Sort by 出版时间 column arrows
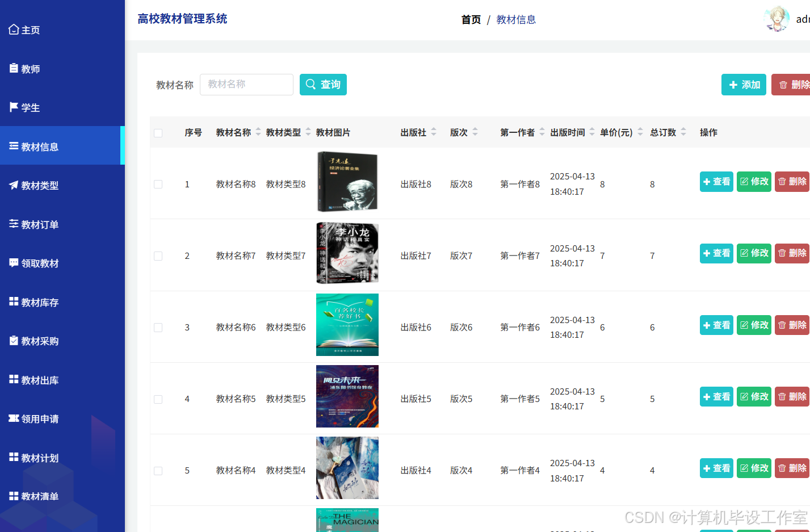The image size is (810, 532). [x=592, y=132]
